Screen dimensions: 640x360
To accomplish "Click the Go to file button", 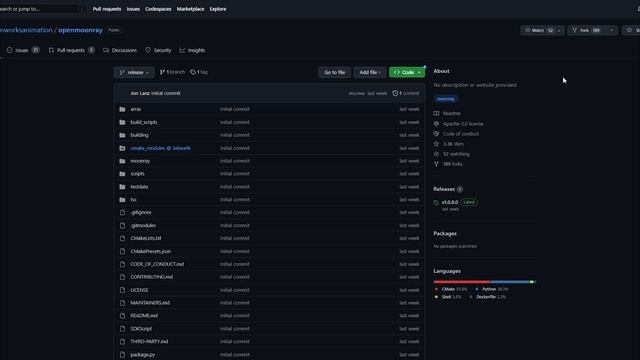I will pos(335,72).
